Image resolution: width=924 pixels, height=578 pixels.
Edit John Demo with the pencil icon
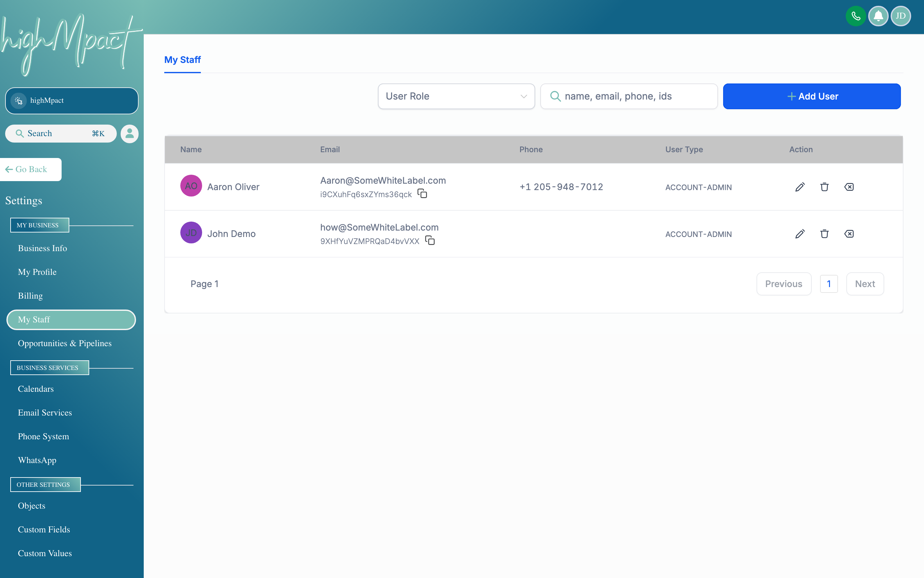[x=800, y=233]
